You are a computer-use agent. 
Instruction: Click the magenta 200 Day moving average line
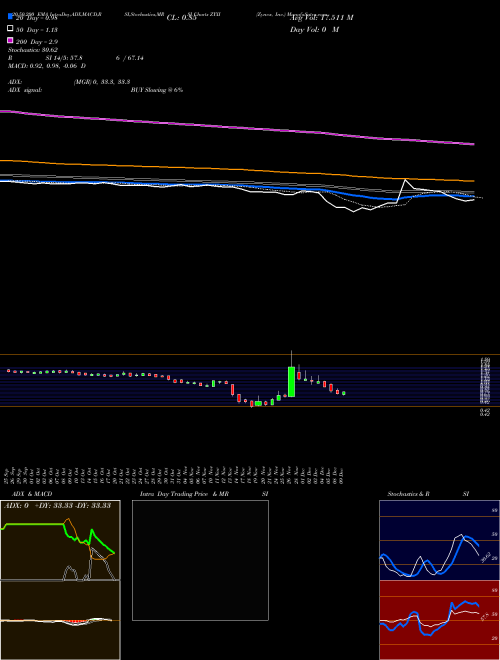237,127
